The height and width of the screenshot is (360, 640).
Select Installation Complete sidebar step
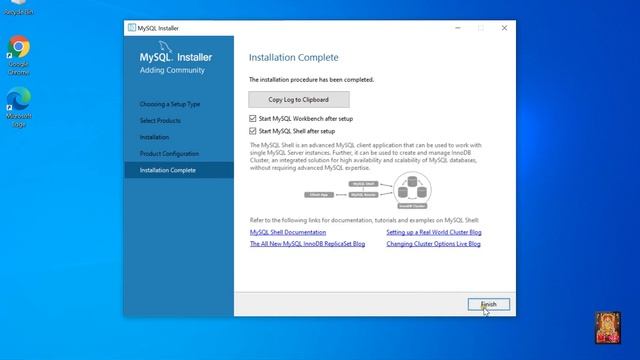point(179,170)
